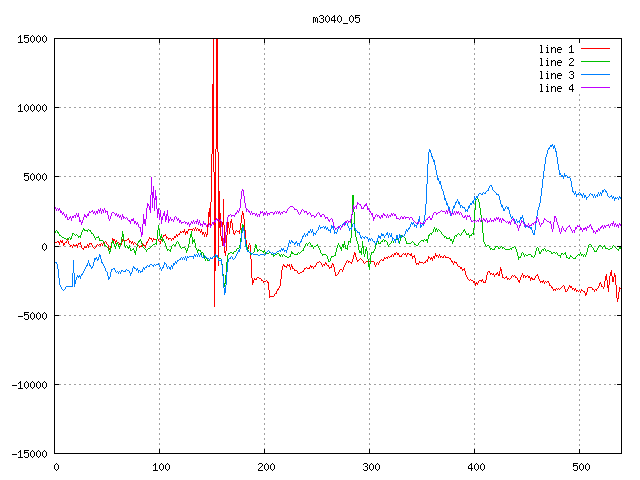
Task: Click the green legend sample for line 2
Action: pos(596,62)
